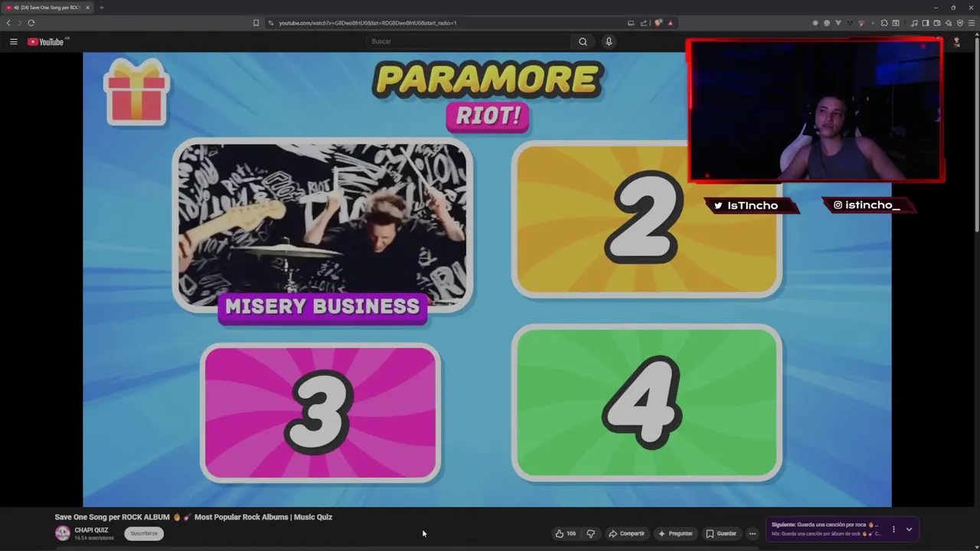Click the browser forward arrow
Image resolution: width=980 pixels, height=551 pixels.
coord(20,23)
